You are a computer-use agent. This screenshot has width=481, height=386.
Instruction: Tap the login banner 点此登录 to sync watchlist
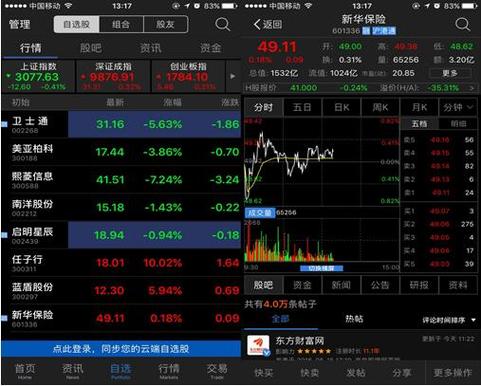tap(121, 349)
